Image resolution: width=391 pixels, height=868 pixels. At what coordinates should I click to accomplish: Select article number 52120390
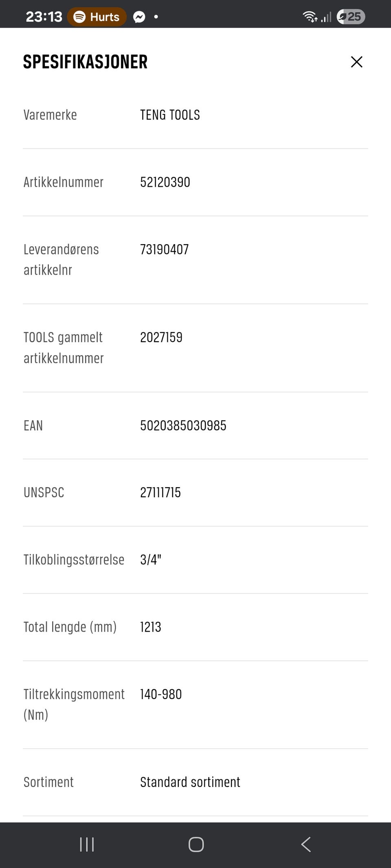coord(165,182)
